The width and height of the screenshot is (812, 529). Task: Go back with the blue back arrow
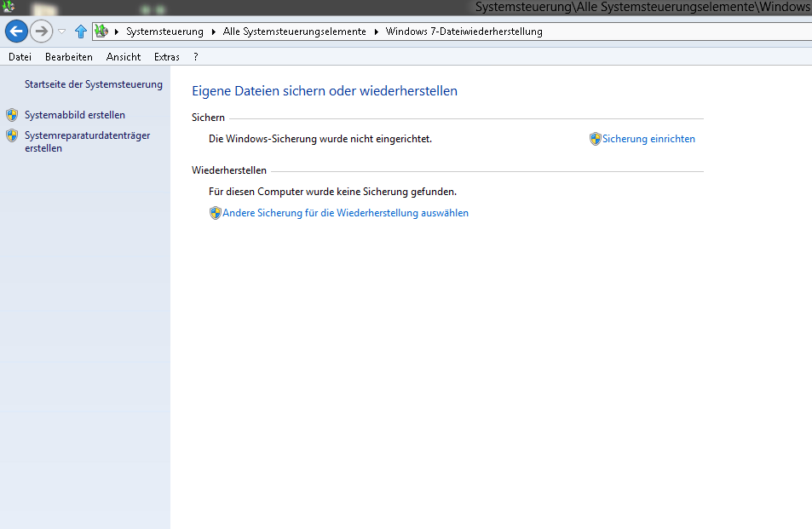[x=16, y=32]
